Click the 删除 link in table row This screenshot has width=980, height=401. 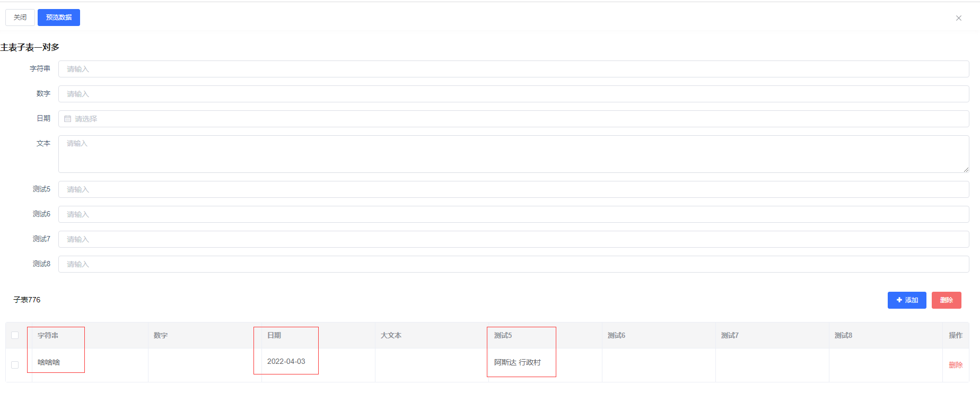[955, 365]
